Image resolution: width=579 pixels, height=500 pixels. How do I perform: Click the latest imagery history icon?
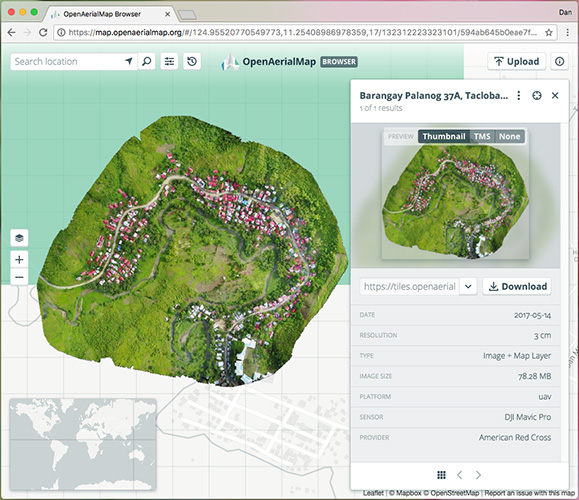tap(192, 61)
